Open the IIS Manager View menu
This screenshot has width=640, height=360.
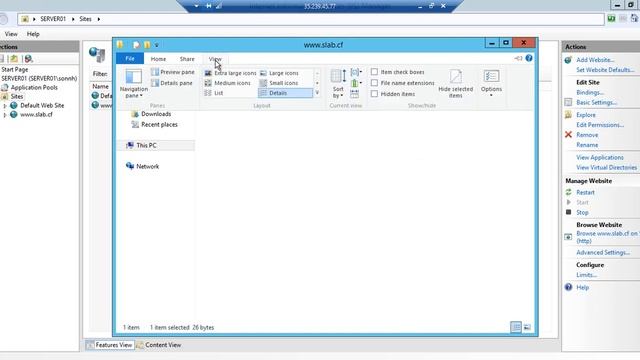click(x=11, y=34)
